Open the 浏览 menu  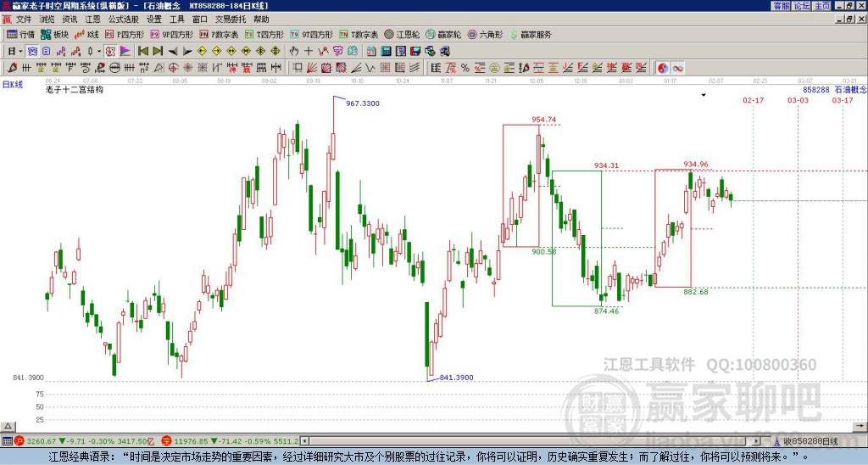(x=47, y=20)
